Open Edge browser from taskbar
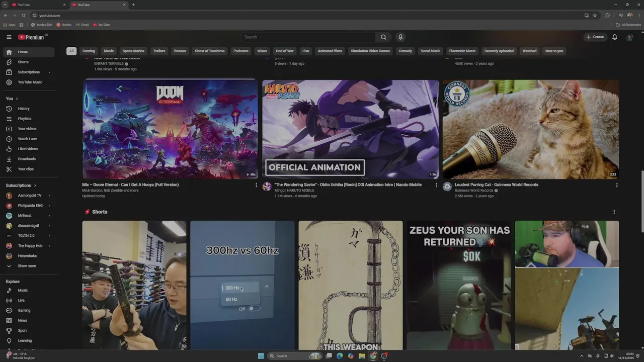The image size is (644, 362). click(340, 356)
